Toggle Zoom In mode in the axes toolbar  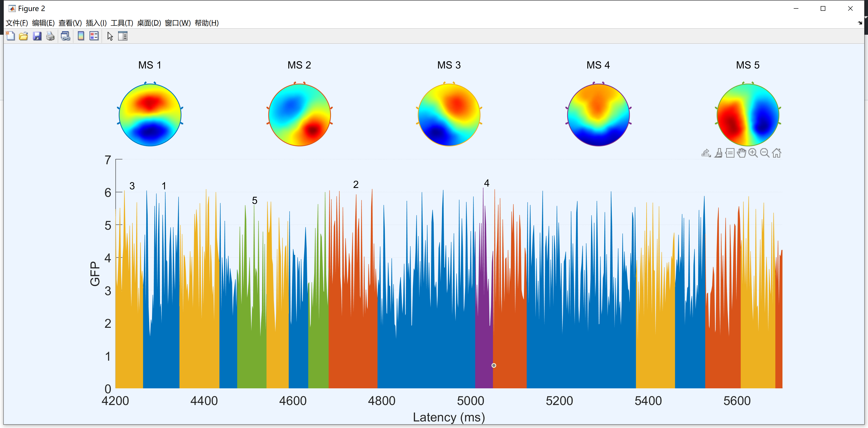pyautogui.click(x=753, y=153)
